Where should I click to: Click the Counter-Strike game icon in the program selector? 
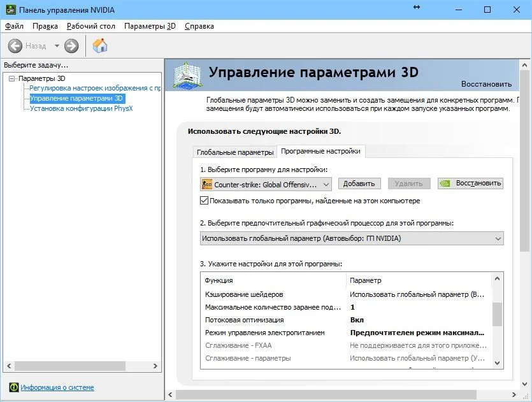pos(208,183)
